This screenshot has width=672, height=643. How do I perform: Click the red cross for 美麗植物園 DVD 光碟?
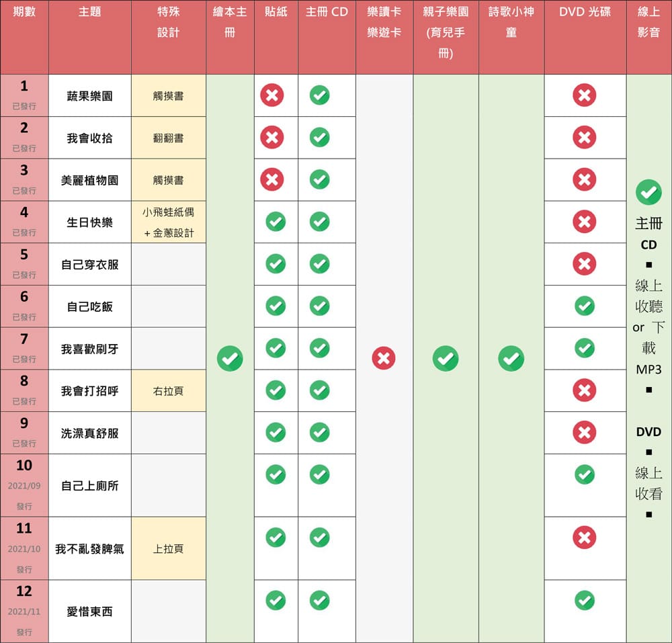tap(584, 179)
